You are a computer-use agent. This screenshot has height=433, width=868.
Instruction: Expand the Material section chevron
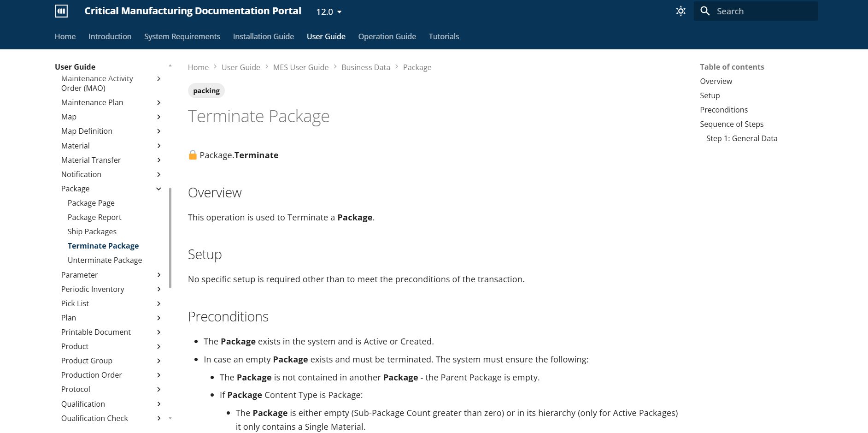(x=158, y=146)
